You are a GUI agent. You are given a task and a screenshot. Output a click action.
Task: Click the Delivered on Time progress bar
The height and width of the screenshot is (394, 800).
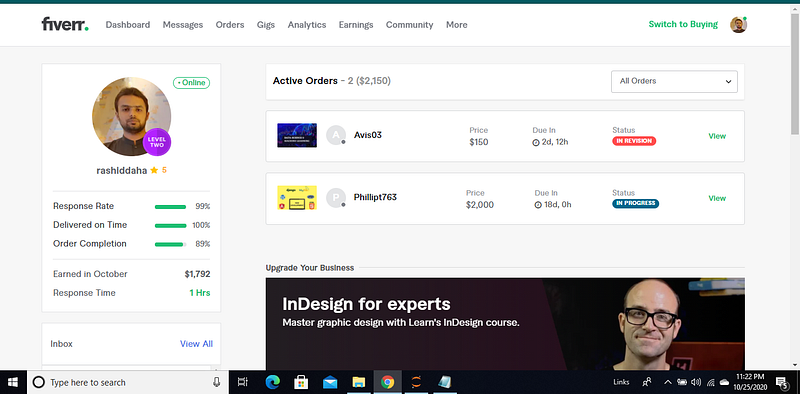[170, 226]
